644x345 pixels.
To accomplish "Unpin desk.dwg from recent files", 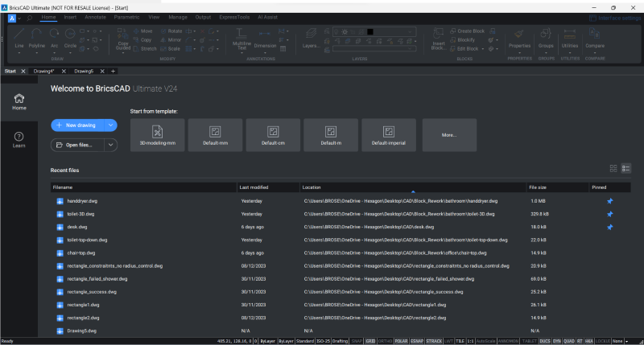I will (x=610, y=228).
